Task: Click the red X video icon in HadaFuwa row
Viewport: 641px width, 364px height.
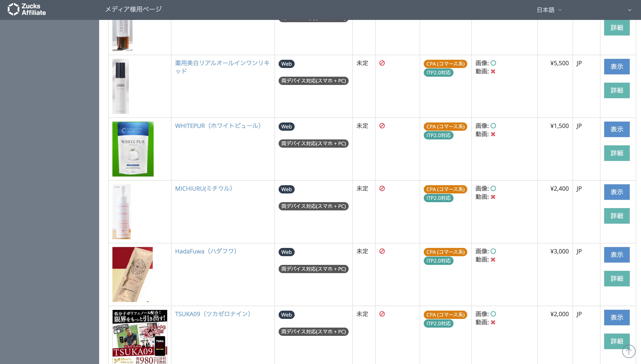Action: pyautogui.click(x=493, y=260)
